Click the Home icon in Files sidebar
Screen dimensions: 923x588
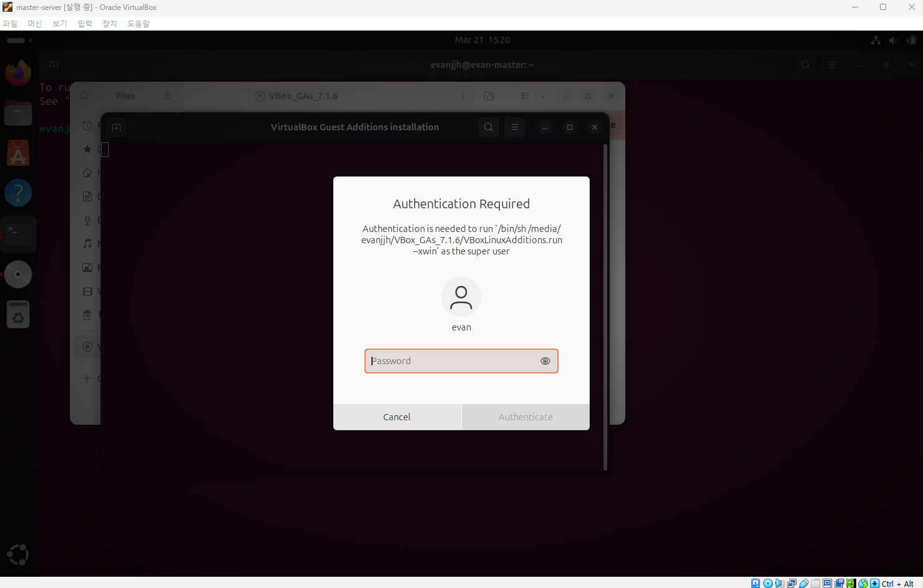(x=87, y=173)
